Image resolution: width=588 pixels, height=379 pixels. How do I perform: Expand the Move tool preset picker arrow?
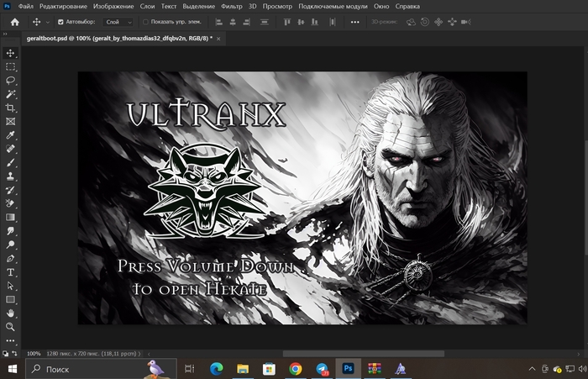pos(47,22)
